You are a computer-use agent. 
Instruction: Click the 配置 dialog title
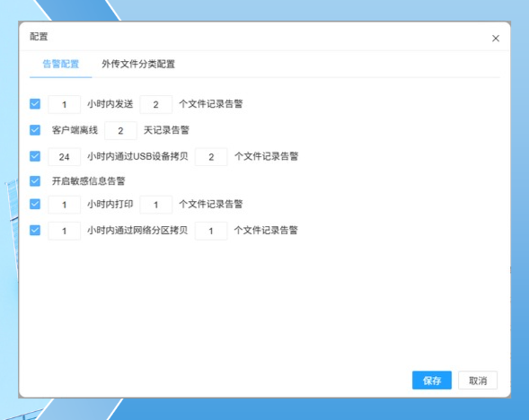[39, 37]
